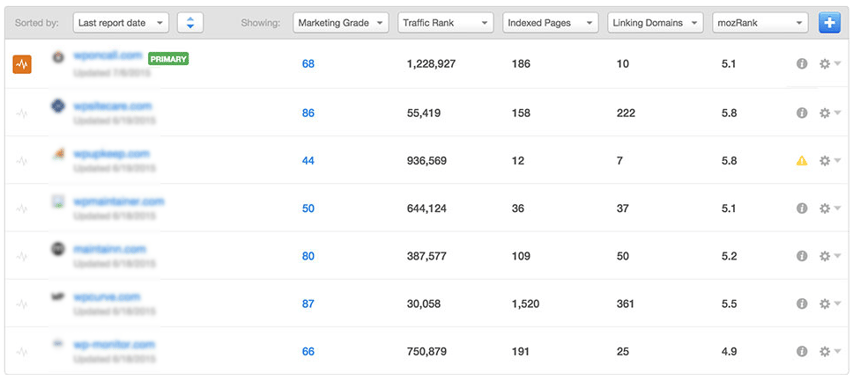The image size is (853, 380).
Task: Click the yellow warning icon for wpupkeep.com
Action: coord(801,161)
